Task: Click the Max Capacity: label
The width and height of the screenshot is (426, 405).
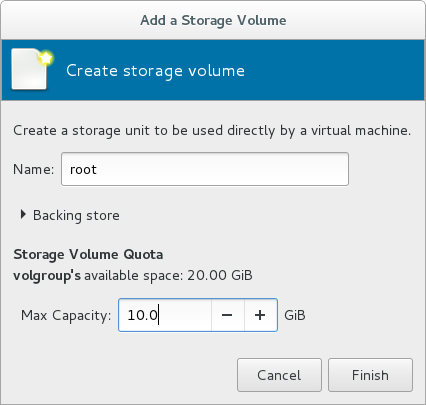Action: pyautogui.click(x=66, y=315)
